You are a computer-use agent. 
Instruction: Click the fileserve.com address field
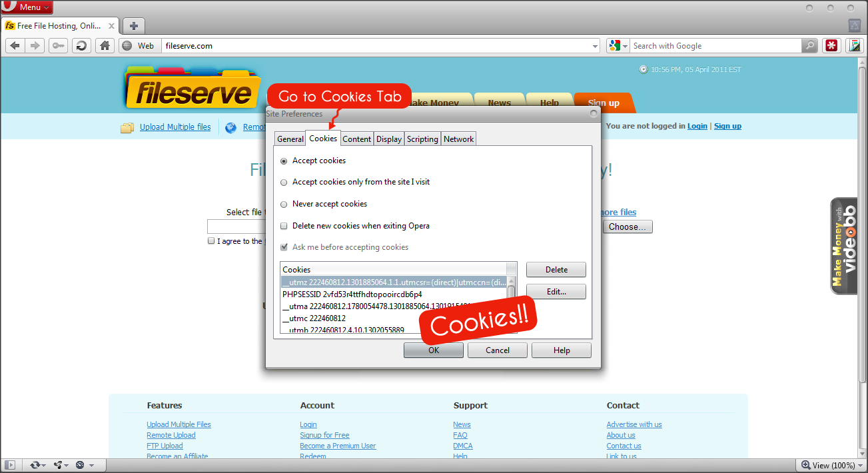point(376,46)
